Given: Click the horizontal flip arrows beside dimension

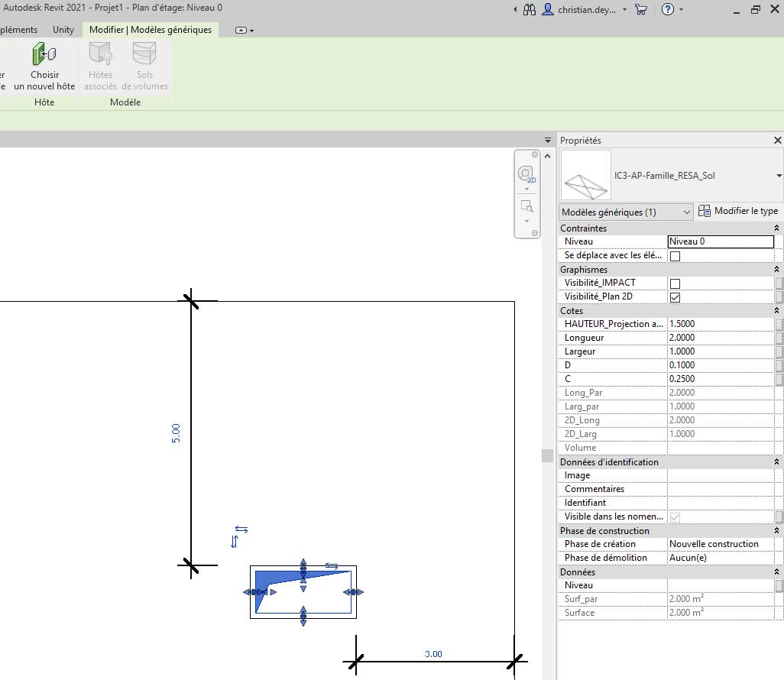Looking at the screenshot, I should point(241,529).
